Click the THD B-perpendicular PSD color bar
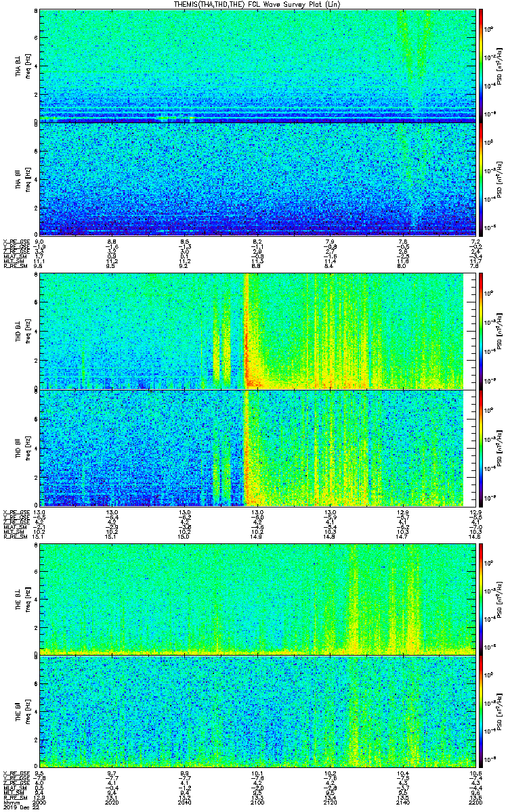 pos(482,332)
